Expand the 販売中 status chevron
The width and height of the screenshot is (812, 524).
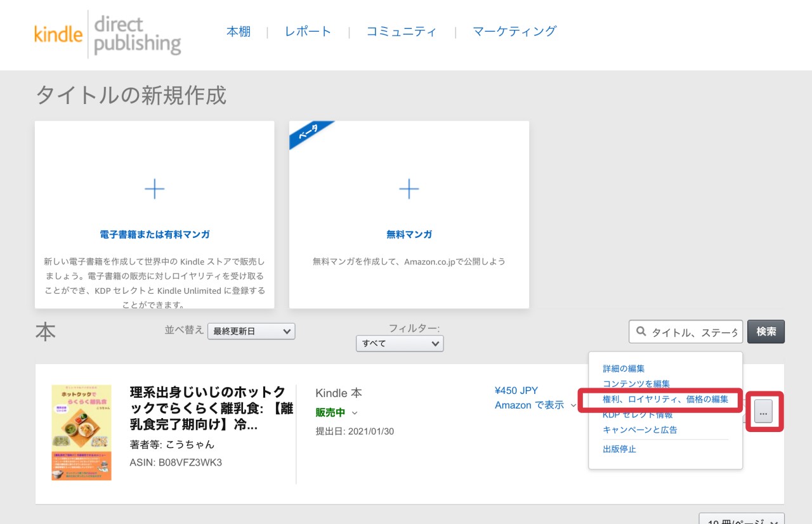pos(355,413)
